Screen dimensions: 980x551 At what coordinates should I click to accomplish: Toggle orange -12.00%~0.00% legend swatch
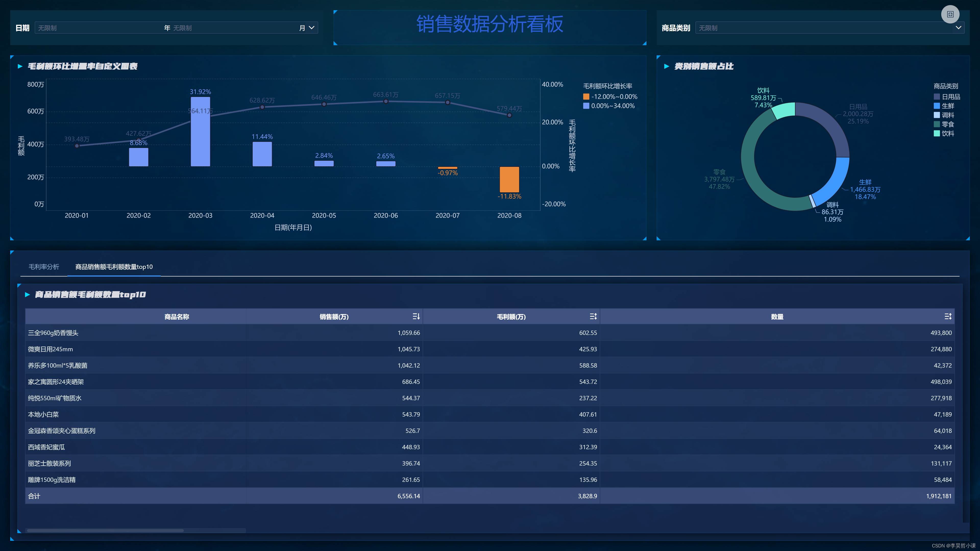pyautogui.click(x=586, y=97)
